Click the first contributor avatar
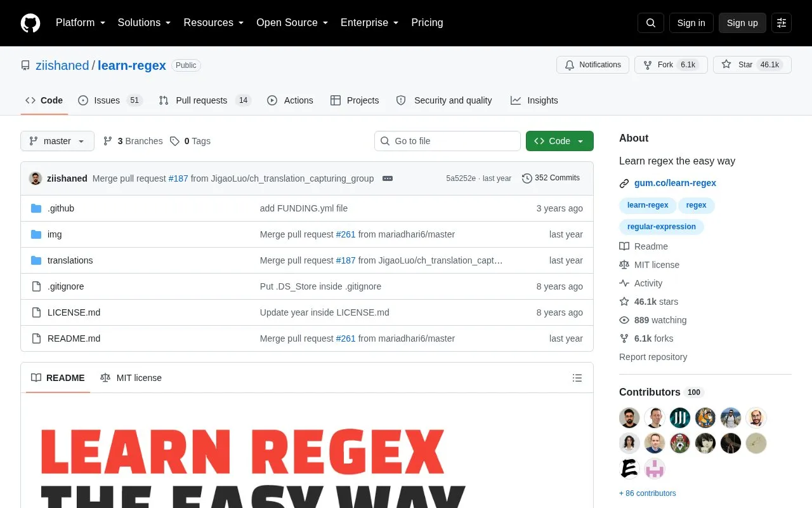 629,418
